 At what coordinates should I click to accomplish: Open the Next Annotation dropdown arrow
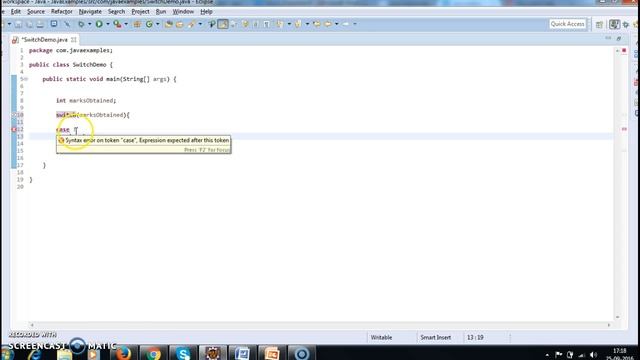coord(289,24)
